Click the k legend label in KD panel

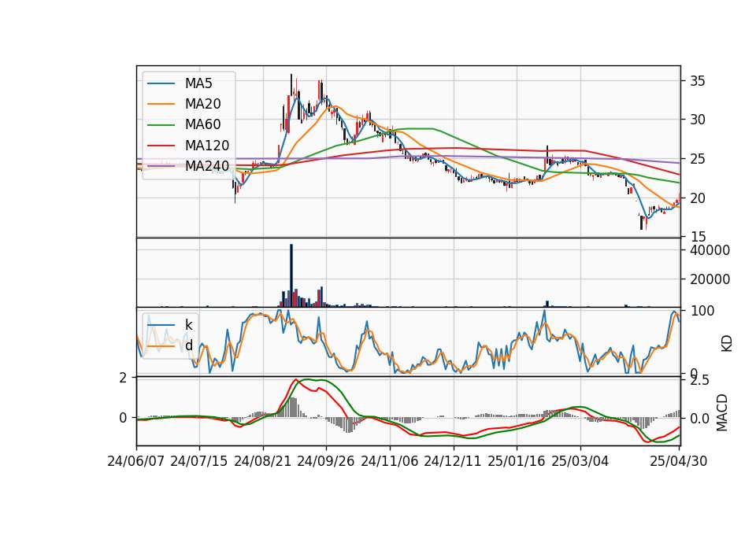pos(188,325)
